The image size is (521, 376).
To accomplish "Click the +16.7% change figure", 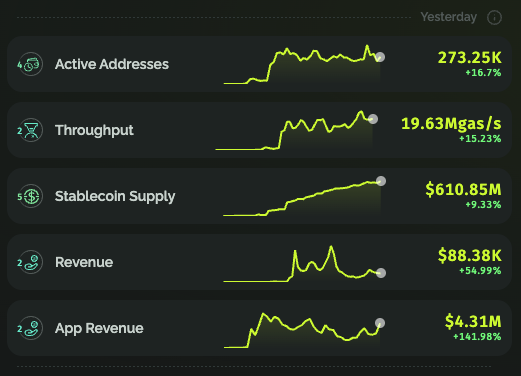I will tap(483, 73).
